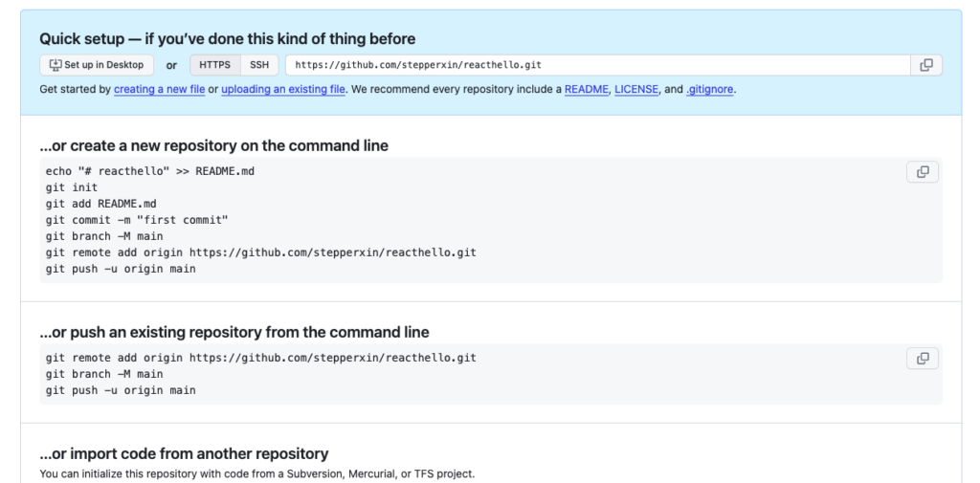Click git add README.md command line

pos(101,204)
